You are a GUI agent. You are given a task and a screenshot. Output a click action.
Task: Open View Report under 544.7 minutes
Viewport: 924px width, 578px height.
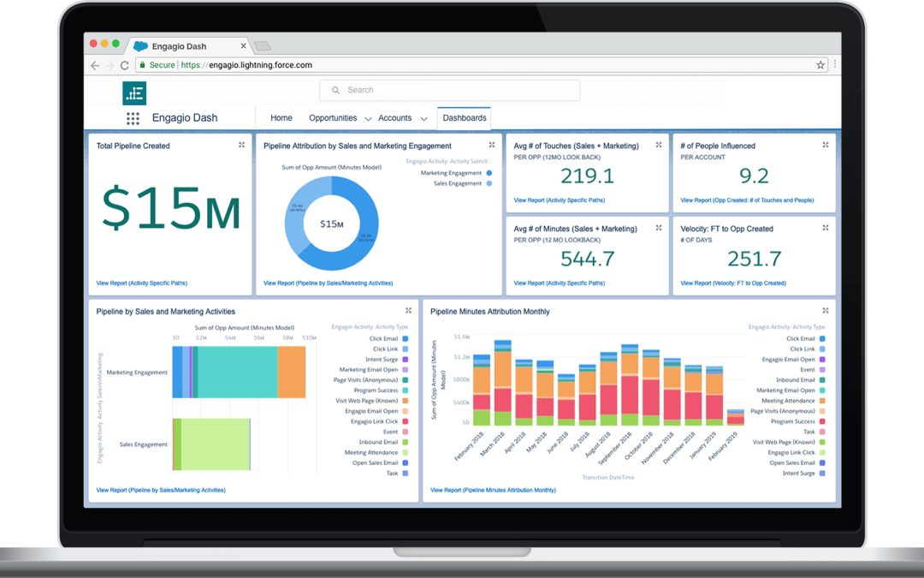pyautogui.click(x=560, y=283)
